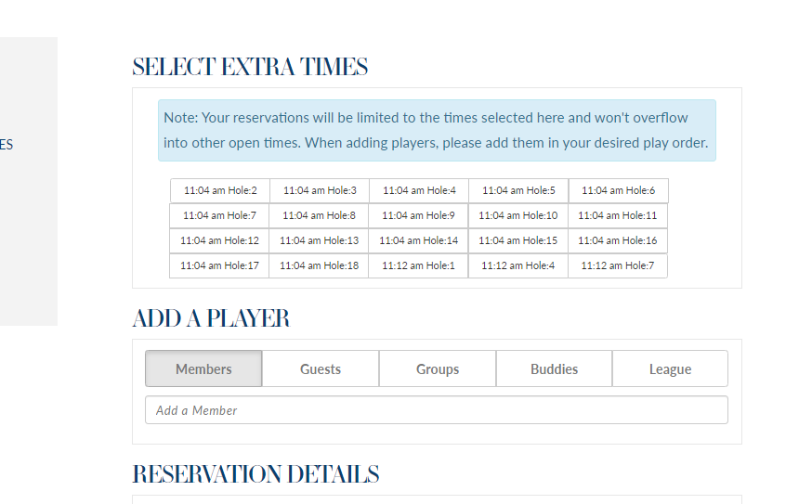Choose the 11:04 am Hole:7 slot
This screenshot has height=504, width=812.
(219, 215)
